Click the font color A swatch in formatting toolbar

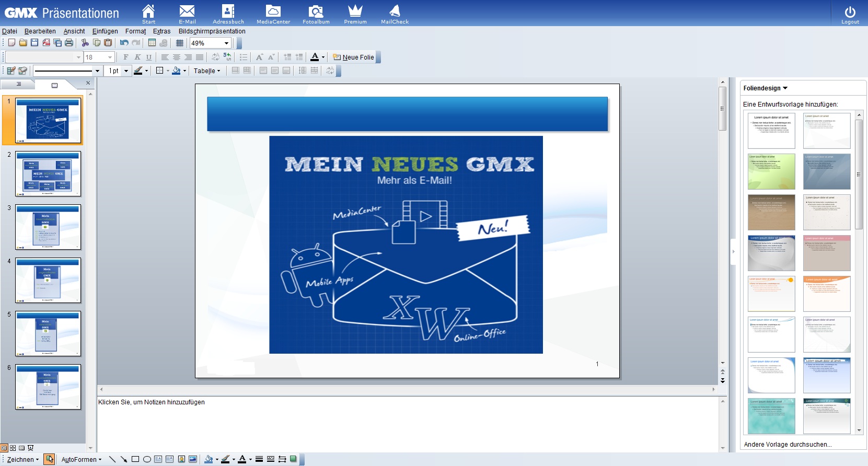[315, 57]
